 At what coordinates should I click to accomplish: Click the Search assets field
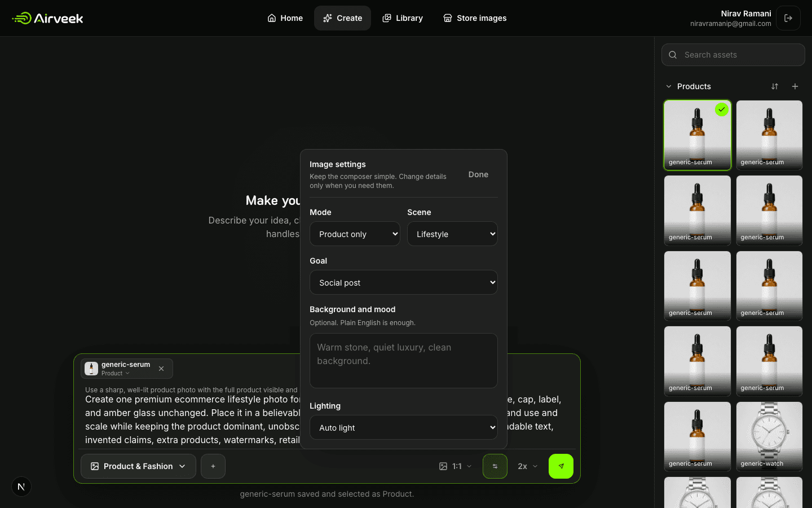733,55
